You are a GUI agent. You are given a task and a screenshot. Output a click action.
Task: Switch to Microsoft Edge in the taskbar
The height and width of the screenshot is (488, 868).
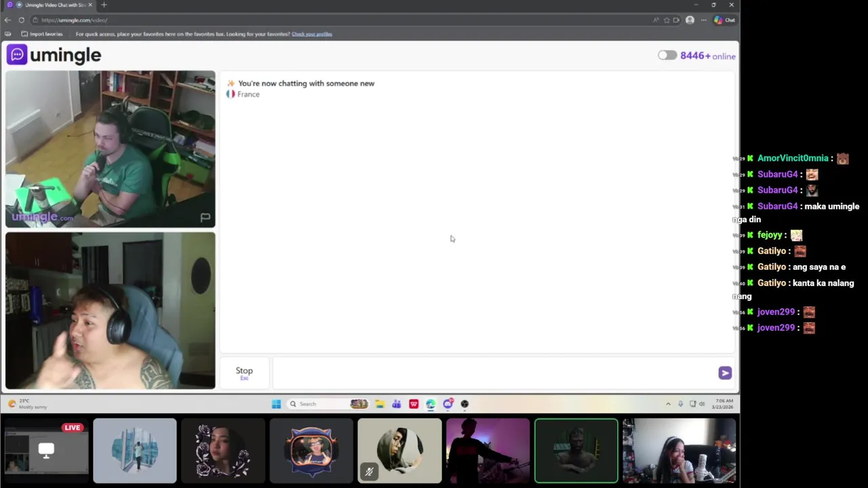tap(431, 404)
